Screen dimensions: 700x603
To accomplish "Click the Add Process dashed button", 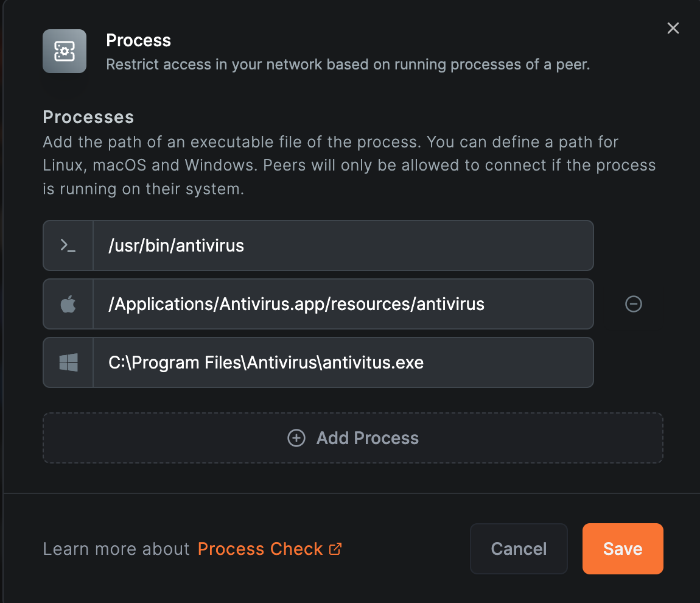I will pyautogui.click(x=352, y=438).
